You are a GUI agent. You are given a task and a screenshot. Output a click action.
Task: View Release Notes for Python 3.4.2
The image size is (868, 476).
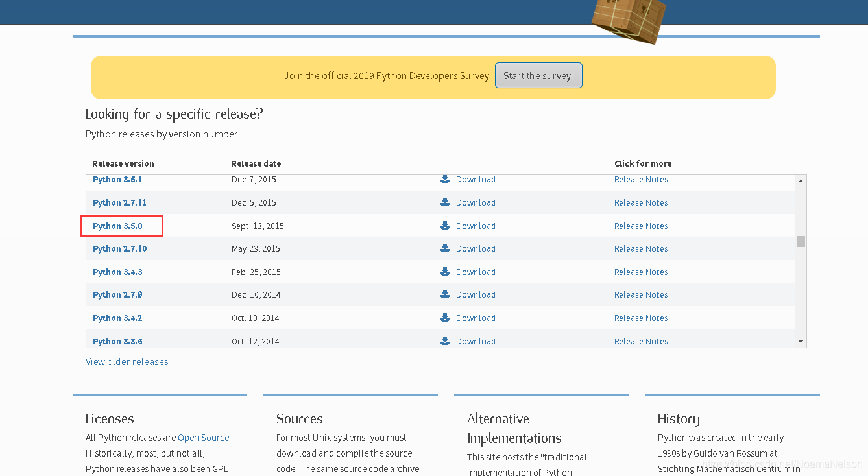point(641,318)
